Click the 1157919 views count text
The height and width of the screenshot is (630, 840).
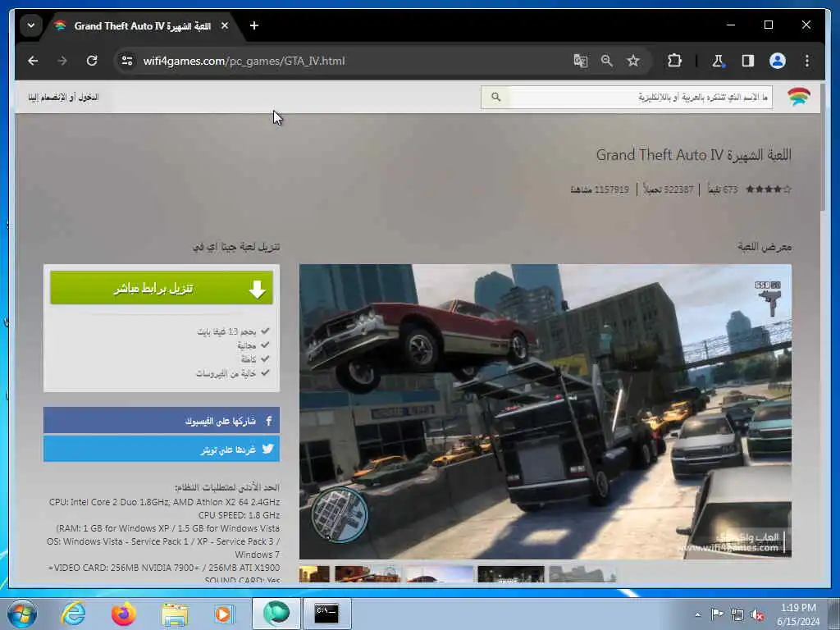pos(600,189)
